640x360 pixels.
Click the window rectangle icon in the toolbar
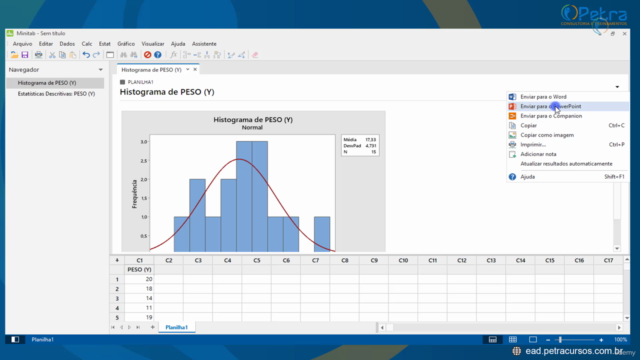110,55
